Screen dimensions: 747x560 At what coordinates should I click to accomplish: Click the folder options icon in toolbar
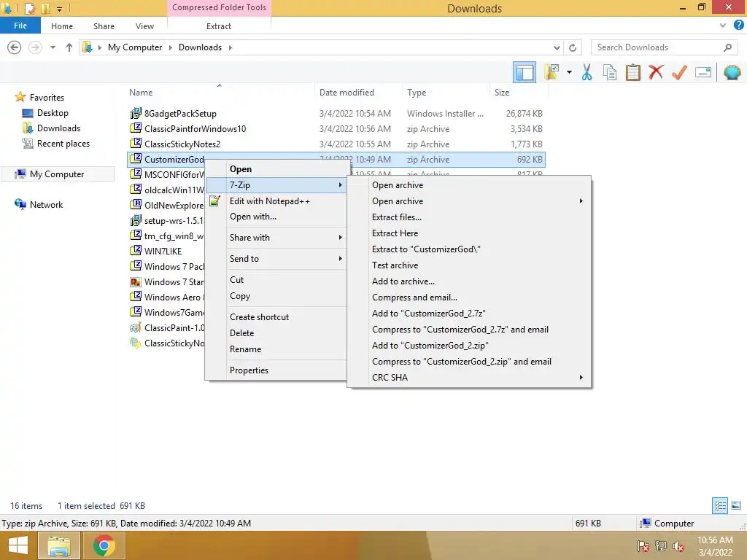[x=551, y=72]
